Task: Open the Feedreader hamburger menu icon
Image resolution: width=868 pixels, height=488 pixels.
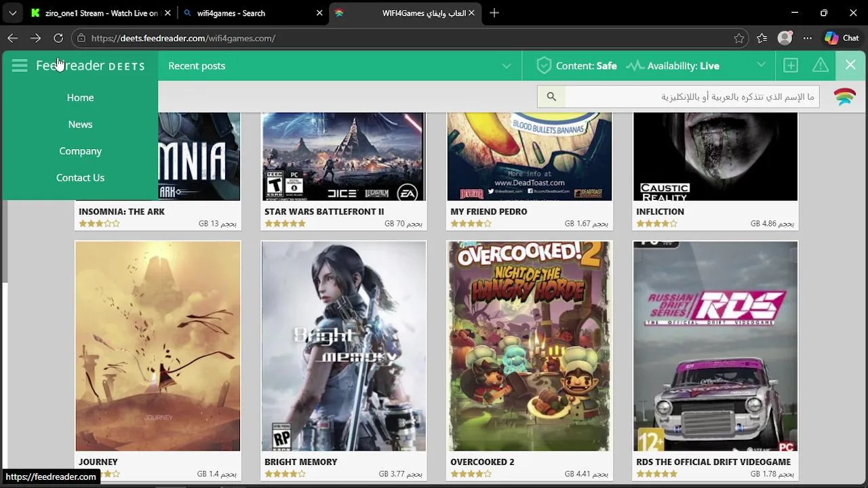Action: coord(20,66)
